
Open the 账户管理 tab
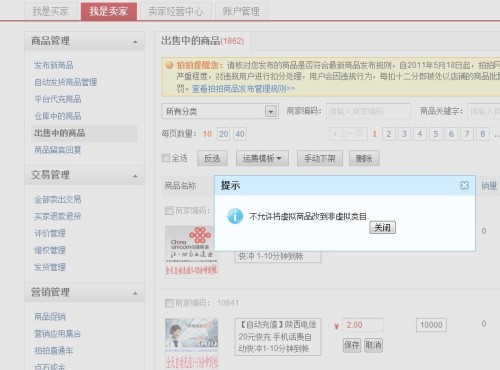click(241, 11)
